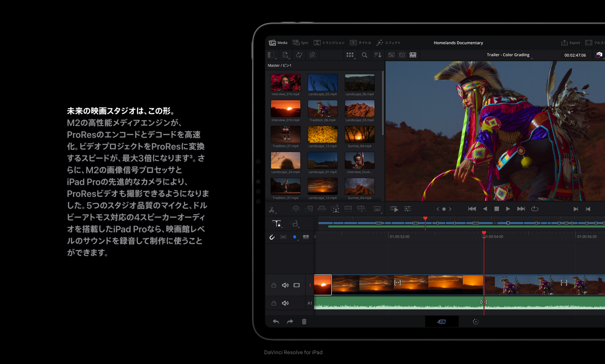Click the link clips icon
The height and width of the screenshot is (364, 605).
pos(312,55)
